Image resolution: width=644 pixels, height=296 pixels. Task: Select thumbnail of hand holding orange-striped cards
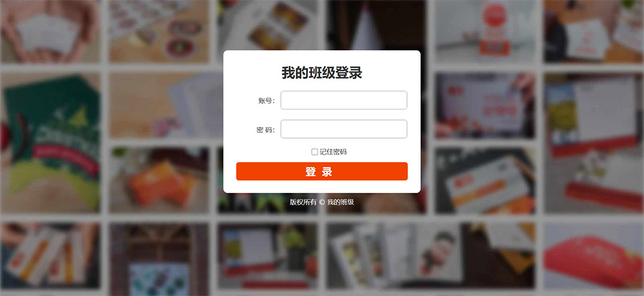tap(50, 255)
